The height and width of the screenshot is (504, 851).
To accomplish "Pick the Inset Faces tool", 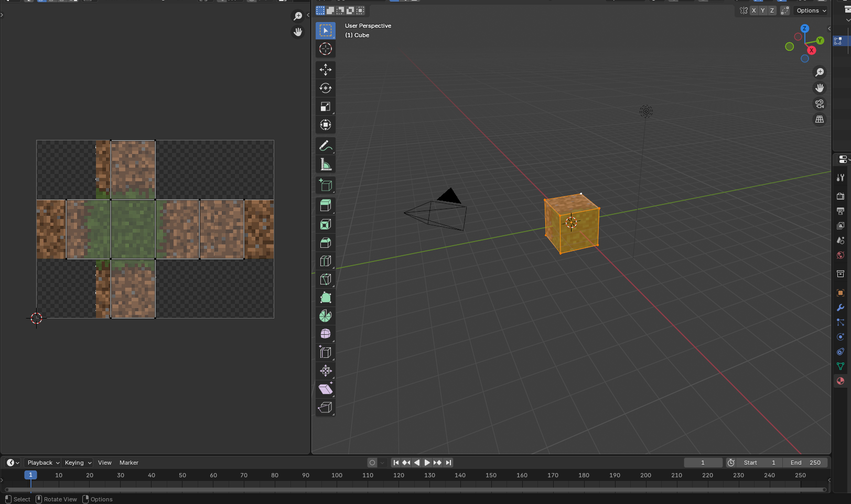I will (326, 224).
